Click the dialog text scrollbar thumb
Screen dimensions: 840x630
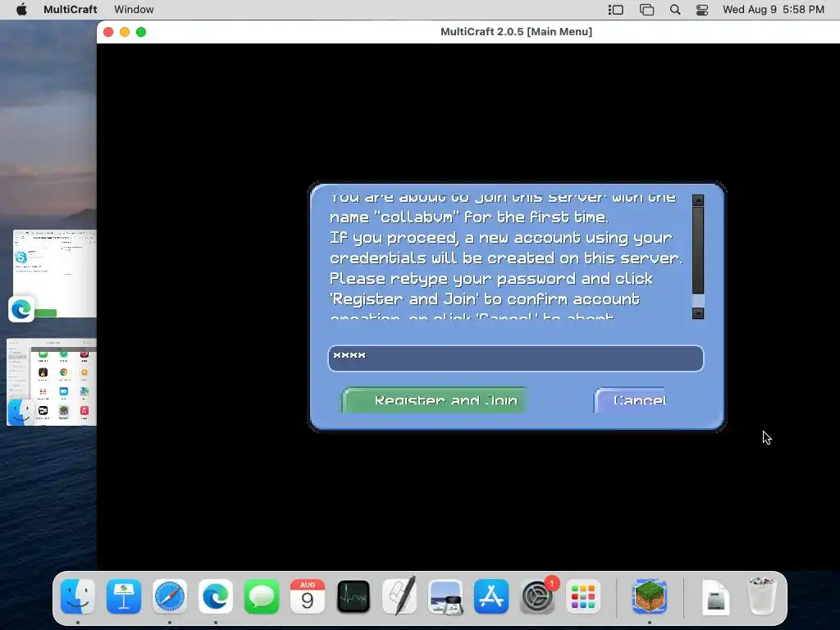tap(697, 251)
